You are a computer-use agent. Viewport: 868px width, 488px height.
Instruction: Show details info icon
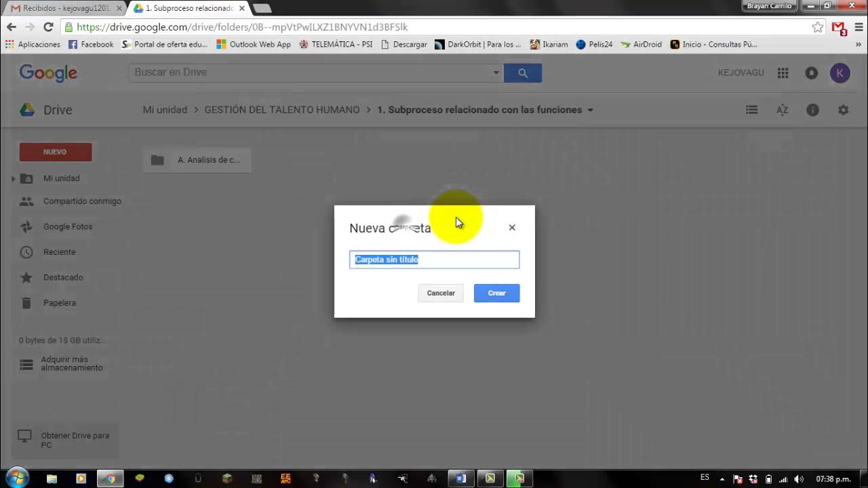tap(812, 110)
